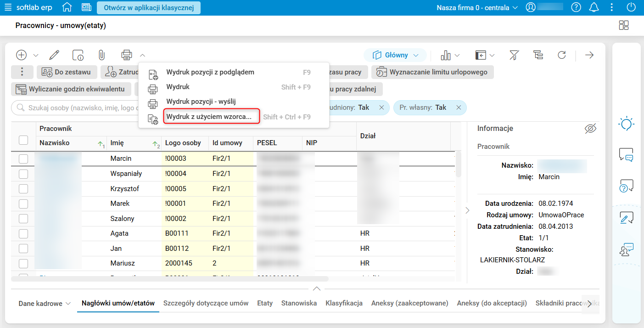Click Wyliczanie godzin ekwiwalentu button
Image resolution: width=644 pixels, height=328 pixels.
click(71, 89)
